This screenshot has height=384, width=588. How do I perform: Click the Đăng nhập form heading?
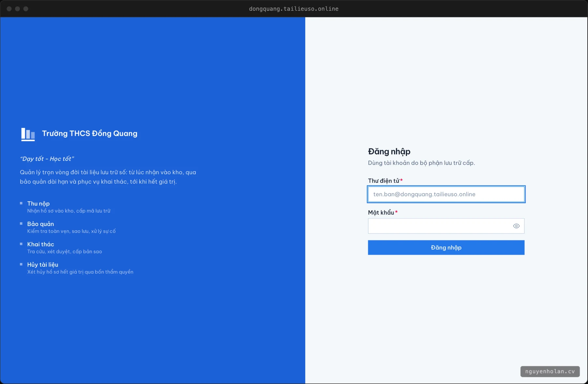(389, 151)
